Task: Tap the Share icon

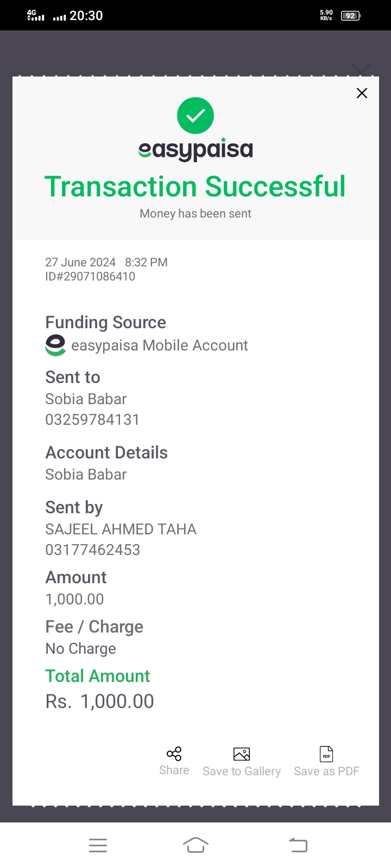Action: click(x=174, y=754)
